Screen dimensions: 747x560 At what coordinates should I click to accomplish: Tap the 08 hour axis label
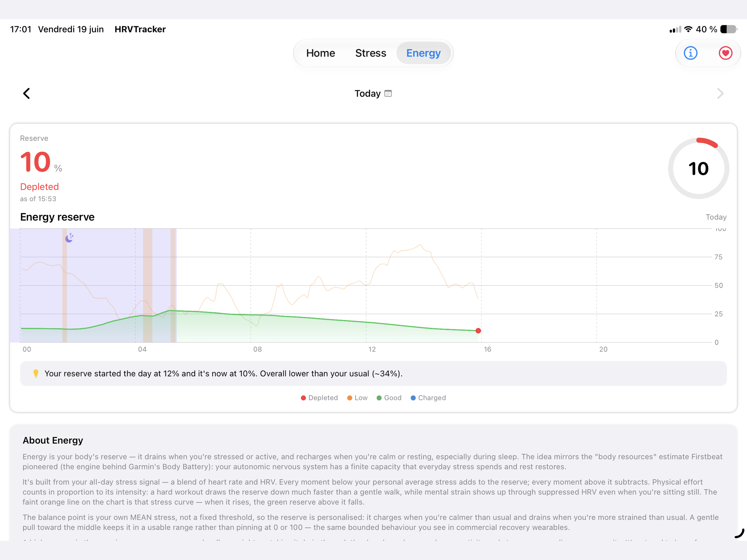[258, 349]
